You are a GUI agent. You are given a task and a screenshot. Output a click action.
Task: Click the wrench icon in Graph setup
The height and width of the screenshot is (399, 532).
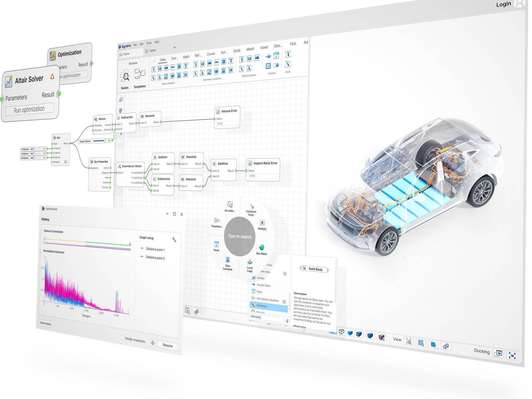coord(174,240)
